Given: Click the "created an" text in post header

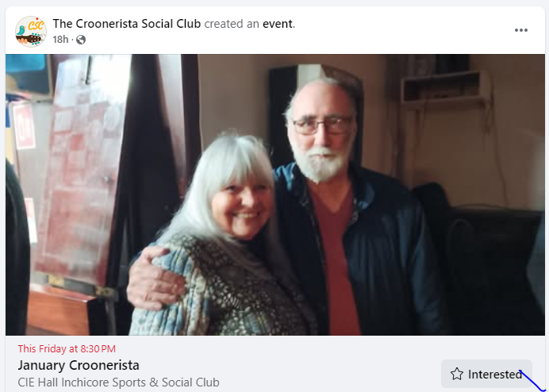Looking at the screenshot, I should point(232,24).
